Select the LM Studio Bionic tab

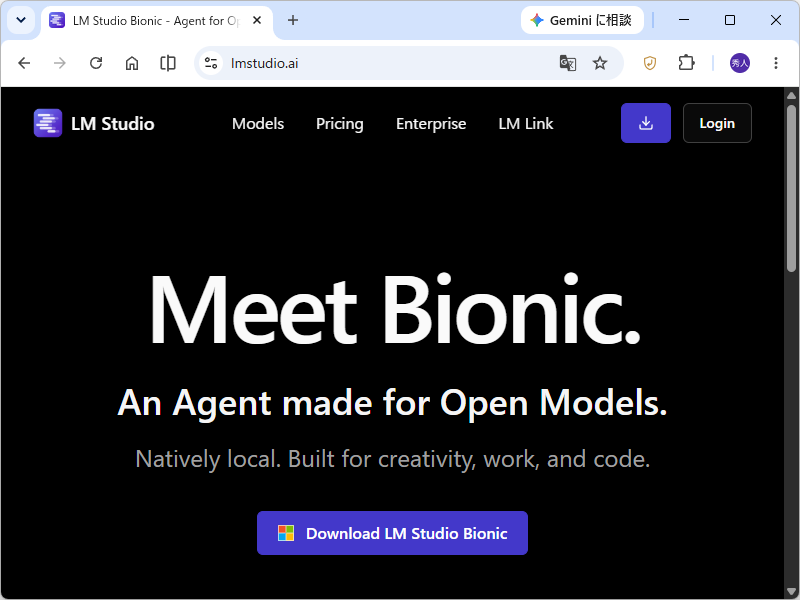point(157,22)
